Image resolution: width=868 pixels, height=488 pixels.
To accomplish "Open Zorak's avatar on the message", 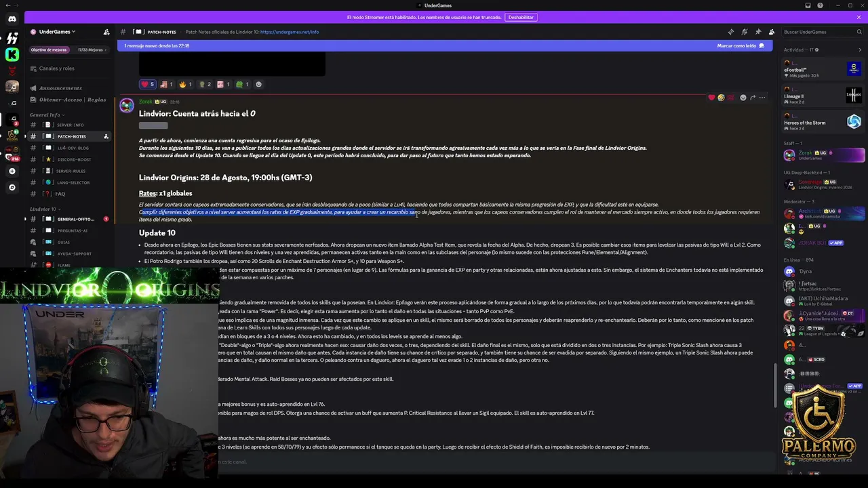I will (127, 105).
